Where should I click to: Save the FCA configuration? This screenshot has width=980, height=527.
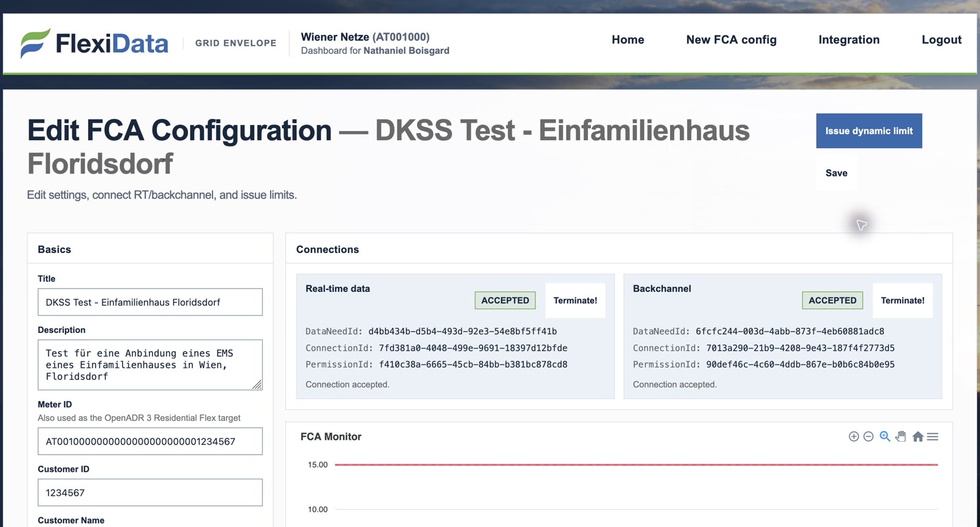836,173
